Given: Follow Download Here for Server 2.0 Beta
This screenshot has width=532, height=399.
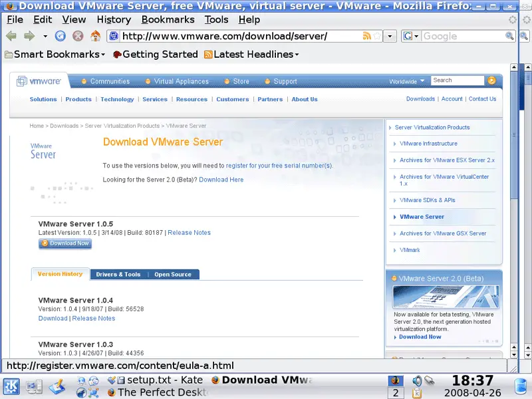Looking at the screenshot, I should (221, 180).
